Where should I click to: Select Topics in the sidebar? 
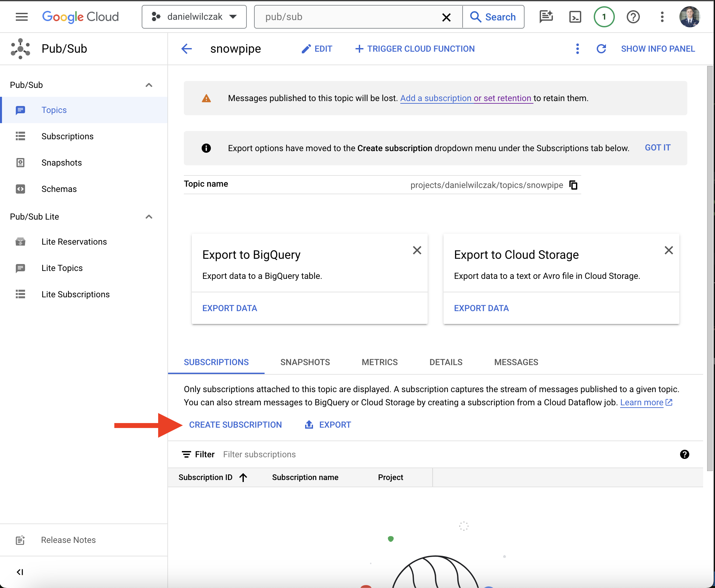coord(84,110)
